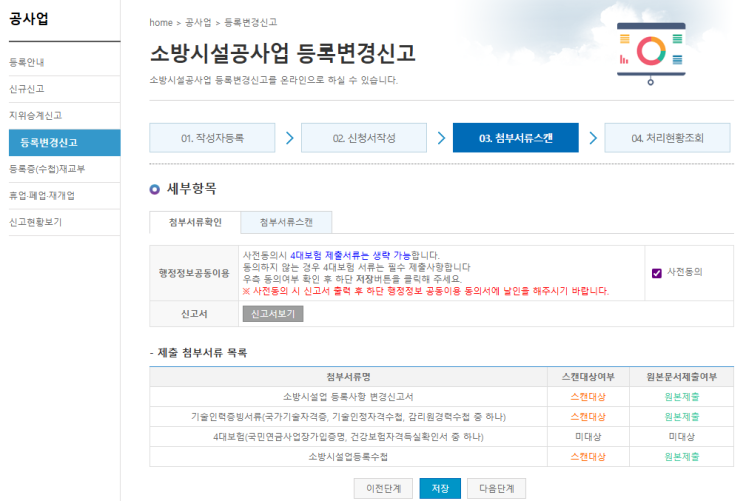Click the arrow chevron after step 02
This screenshot has height=501, width=743.
[441, 138]
